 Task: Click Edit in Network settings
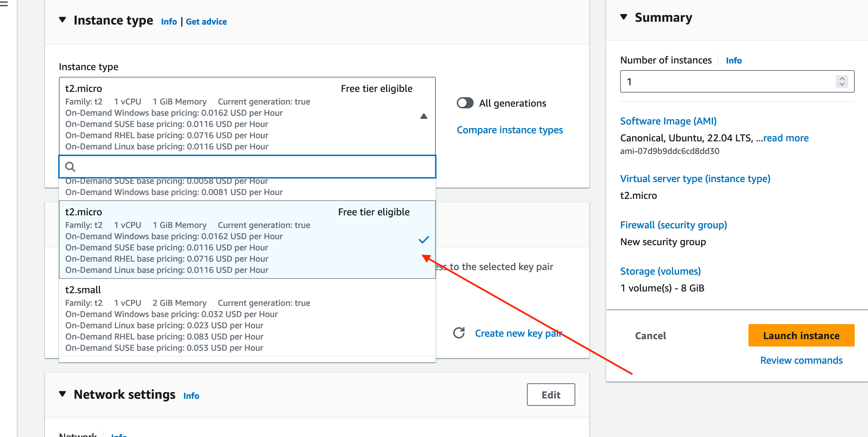[551, 395]
